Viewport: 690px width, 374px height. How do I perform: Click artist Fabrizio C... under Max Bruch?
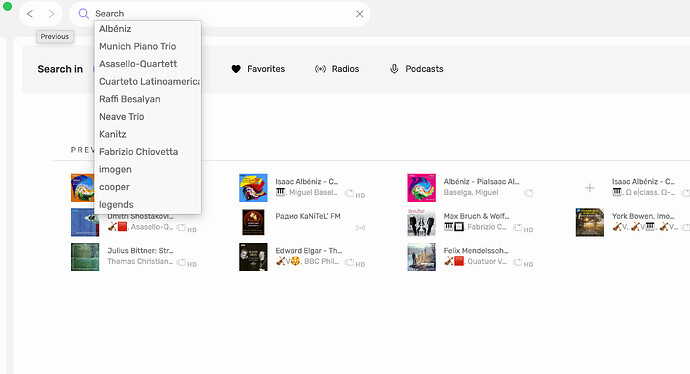[x=487, y=227]
